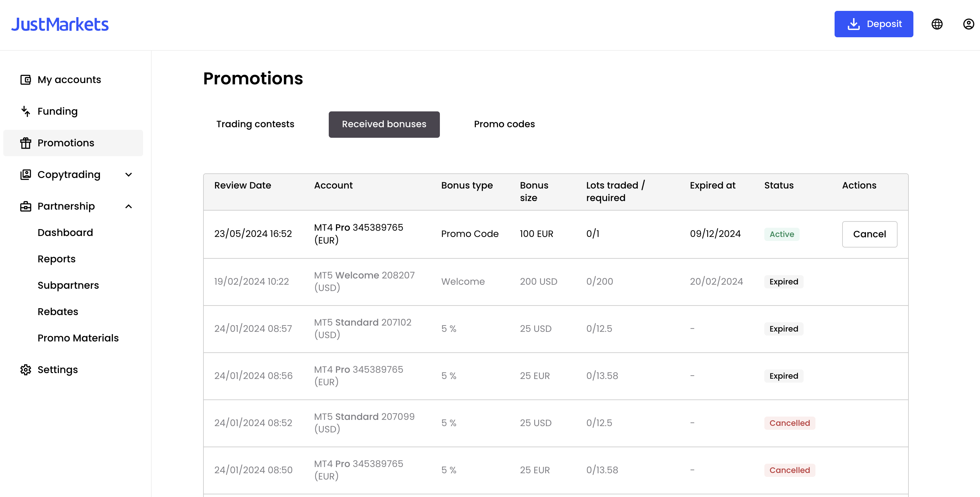Screen dimensions: 980x497
Task: Open Promo Materials page
Action: 78,338
